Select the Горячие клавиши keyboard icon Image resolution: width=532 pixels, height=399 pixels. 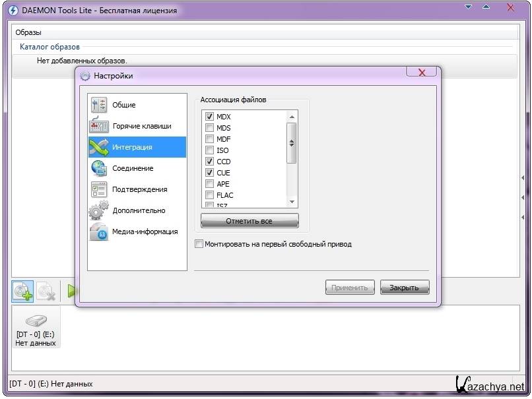(99, 126)
